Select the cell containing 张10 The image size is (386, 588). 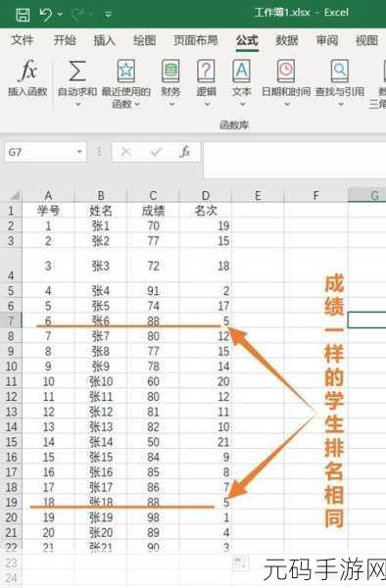pos(101,381)
